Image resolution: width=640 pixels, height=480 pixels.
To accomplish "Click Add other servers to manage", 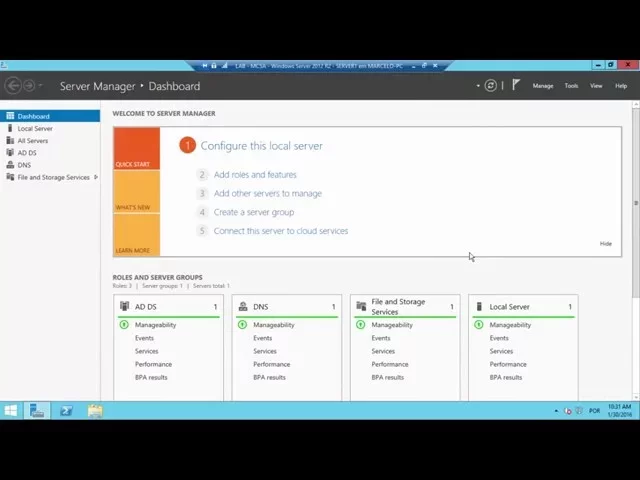I will coord(268,193).
